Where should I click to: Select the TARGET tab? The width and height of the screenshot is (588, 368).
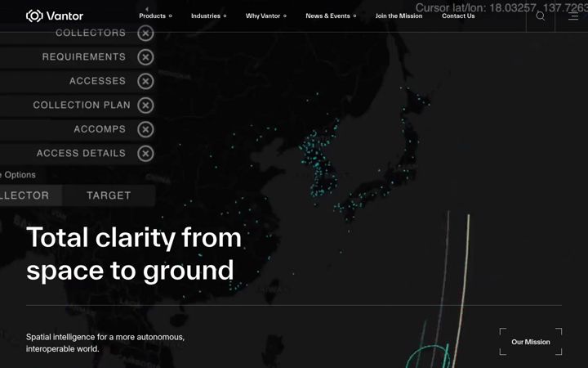pyautogui.click(x=109, y=195)
